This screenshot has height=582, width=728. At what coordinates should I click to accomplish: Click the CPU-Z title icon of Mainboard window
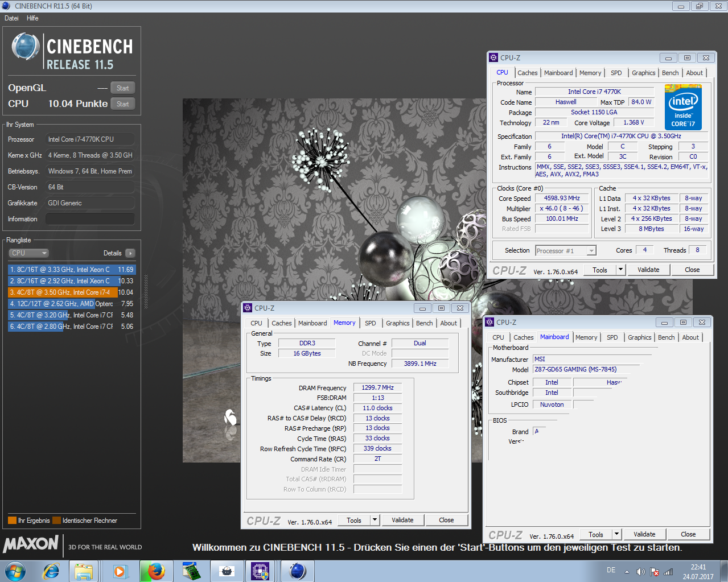point(490,322)
